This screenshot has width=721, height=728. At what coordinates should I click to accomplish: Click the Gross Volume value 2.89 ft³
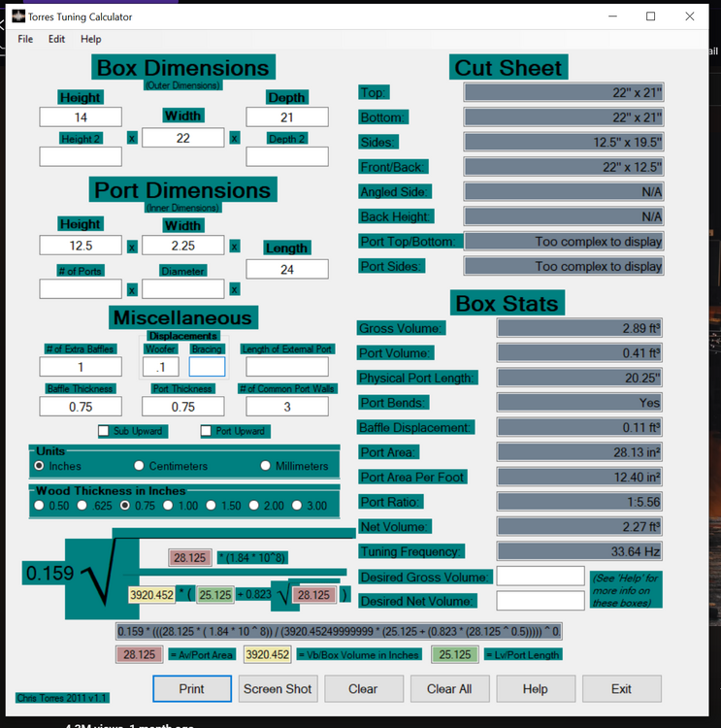579,328
